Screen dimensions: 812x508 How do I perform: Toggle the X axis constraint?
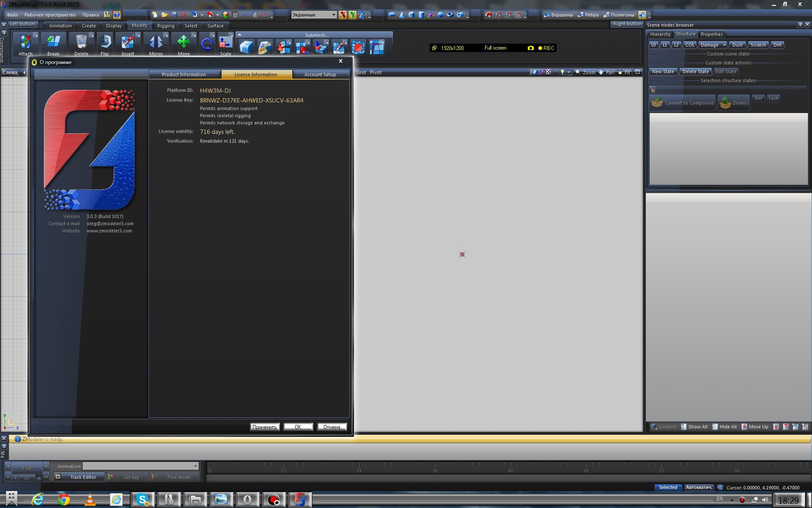[343, 15]
